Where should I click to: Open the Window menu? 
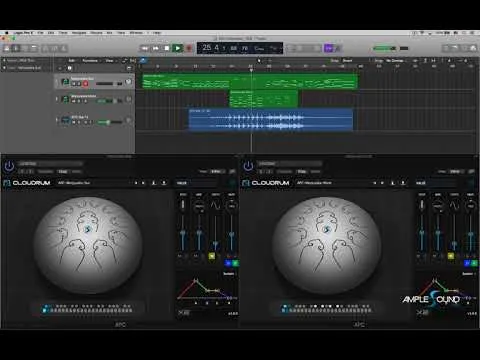click(136, 33)
